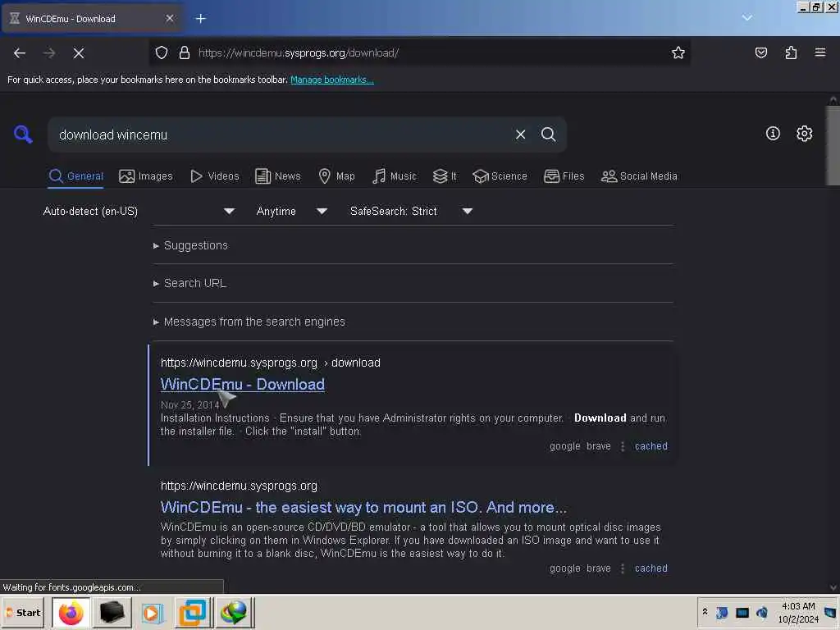Image resolution: width=840 pixels, height=630 pixels.
Task: Switch to the Science tab
Action: pyautogui.click(x=500, y=176)
